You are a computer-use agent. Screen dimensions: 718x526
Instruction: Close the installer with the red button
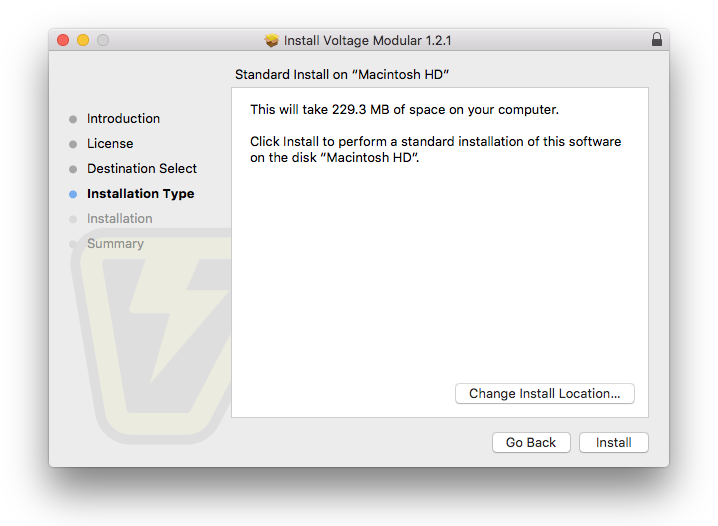click(63, 40)
